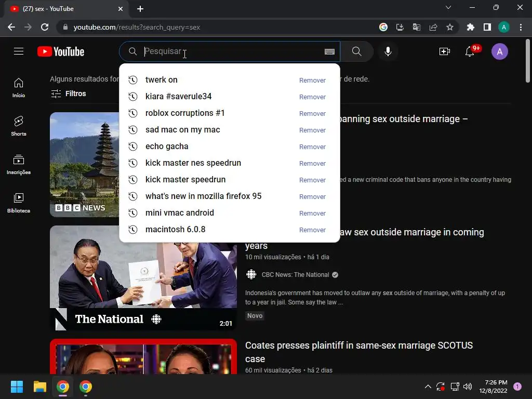Open the Chrome three-dot menu
Screen dimensions: 532x399
[x=521, y=27]
